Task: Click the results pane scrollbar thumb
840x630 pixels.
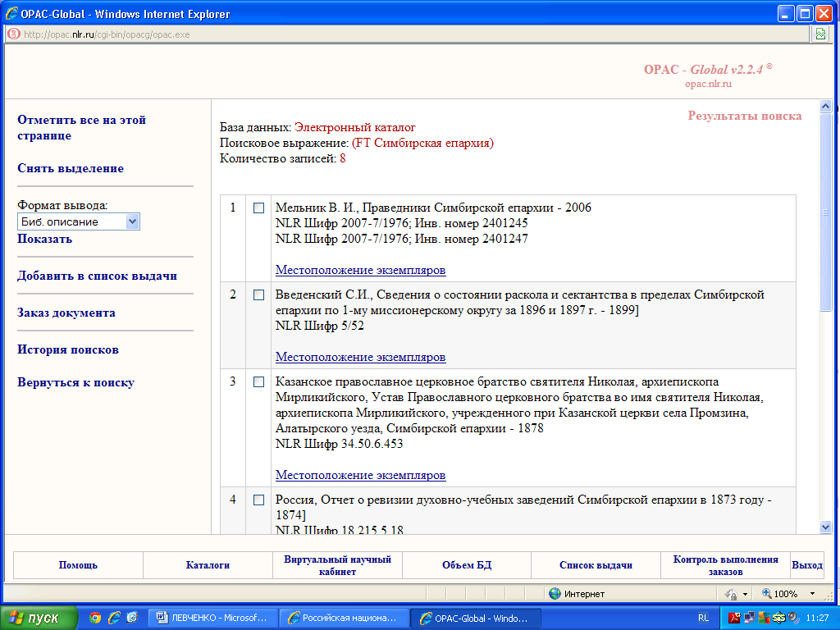Action: [825, 212]
